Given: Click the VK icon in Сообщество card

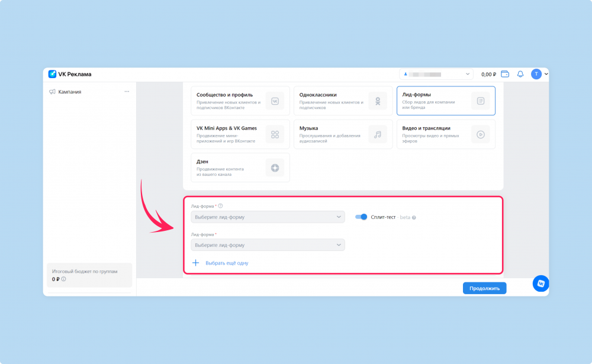Looking at the screenshot, I should pyautogui.click(x=275, y=101).
